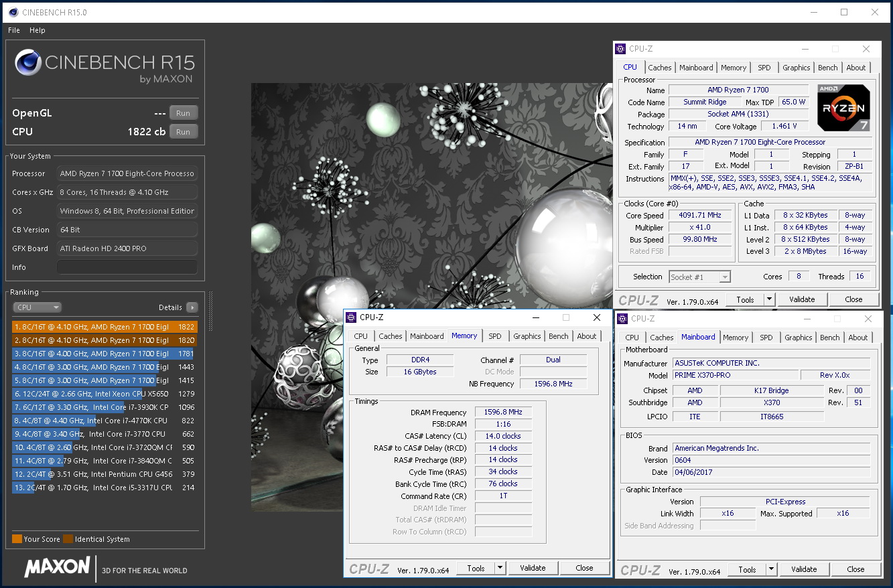Click Close in the Memory CPU-Z window

(584, 568)
